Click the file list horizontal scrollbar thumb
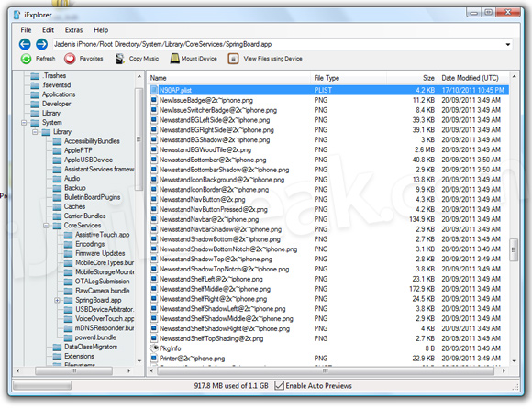The width and height of the screenshot is (532, 409). click(x=326, y=371)
